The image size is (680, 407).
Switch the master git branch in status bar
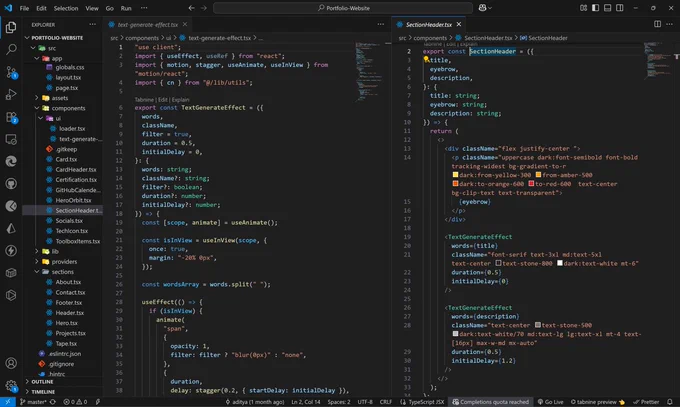click(33, 402)
